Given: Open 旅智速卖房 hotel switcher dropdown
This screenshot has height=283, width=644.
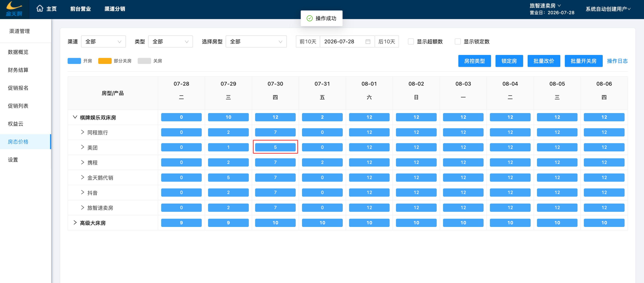Looking at the screenshot, I should (545, 5).
